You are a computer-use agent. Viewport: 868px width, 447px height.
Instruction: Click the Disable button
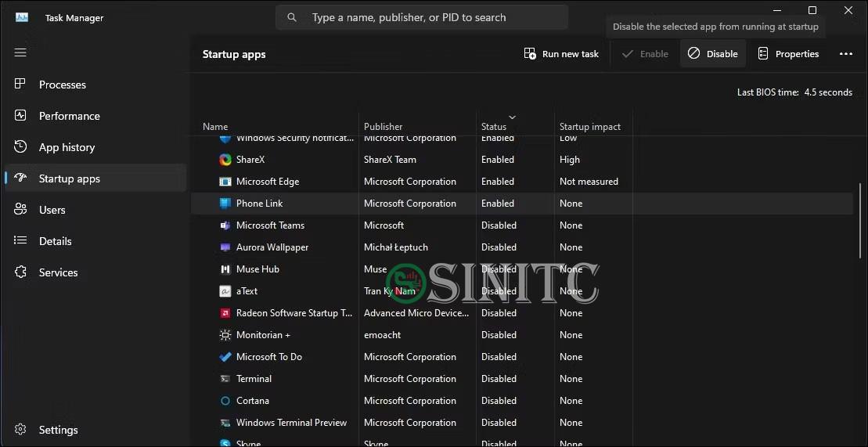tap(713, 54)
